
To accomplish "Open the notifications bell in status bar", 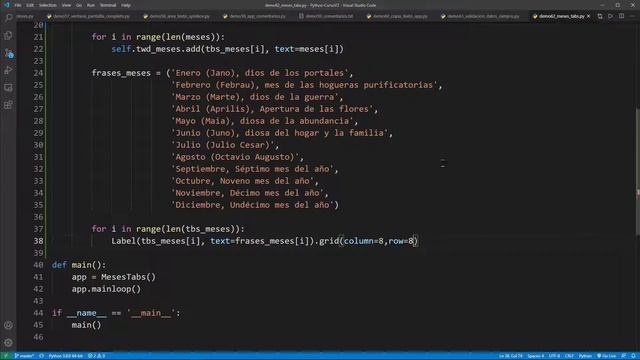I will click(633, 356).
